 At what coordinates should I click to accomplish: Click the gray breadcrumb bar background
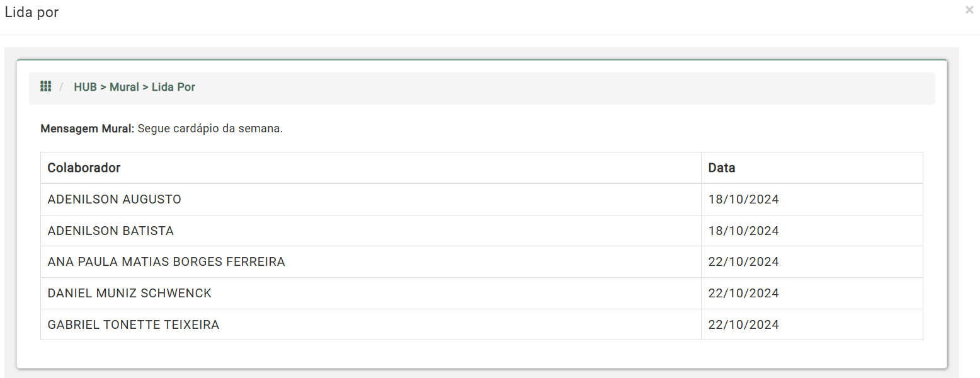pos(567,88)
